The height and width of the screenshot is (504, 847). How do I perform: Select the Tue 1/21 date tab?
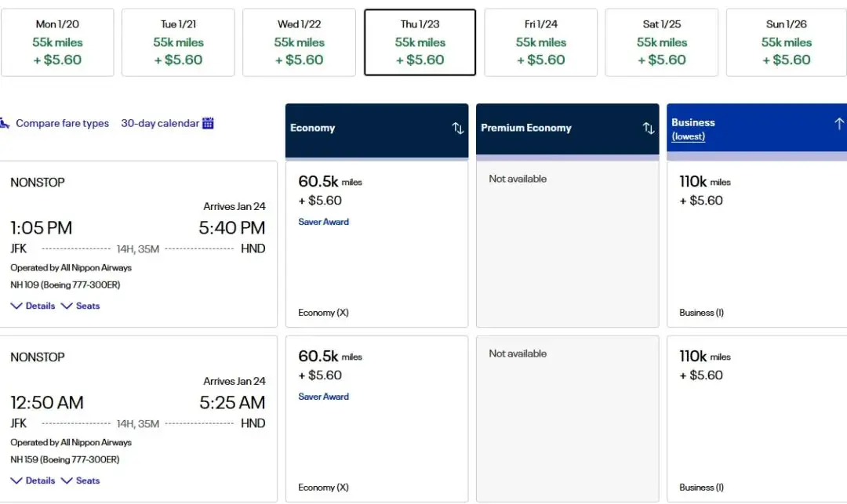[x=178, y=42]
